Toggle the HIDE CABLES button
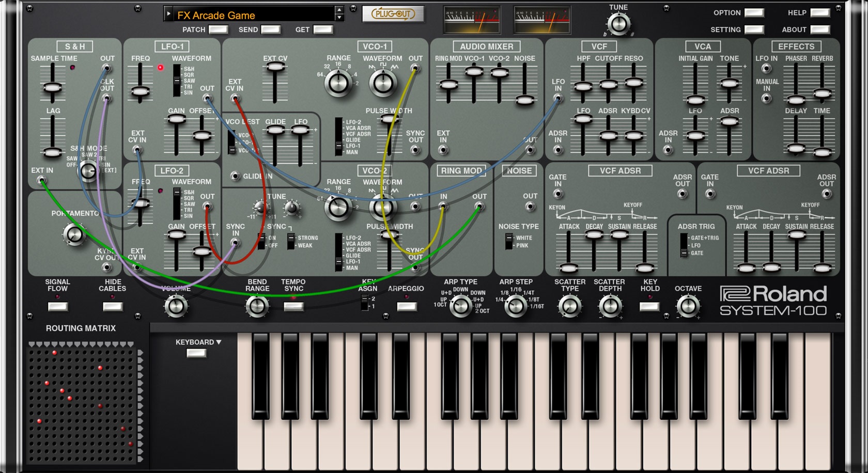868x473 pixels. (x=113, y=307)
